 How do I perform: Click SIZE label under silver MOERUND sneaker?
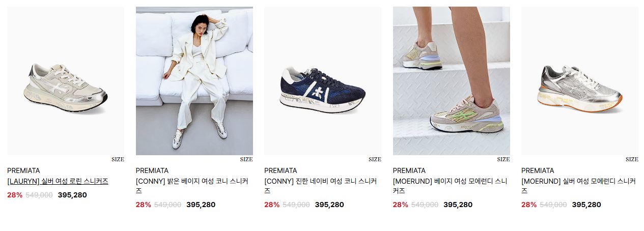click(632, 159)
